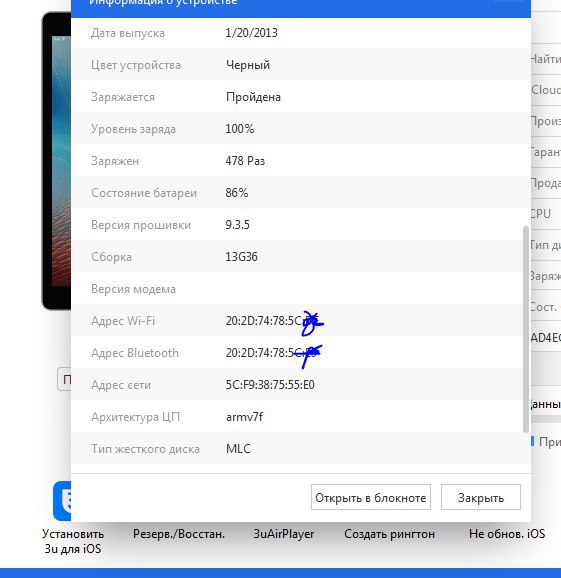This screenshot has width=561, height=578.
Task: Select the Дата выпуска value 1/20/2013
Action: (x=252, y=33)
